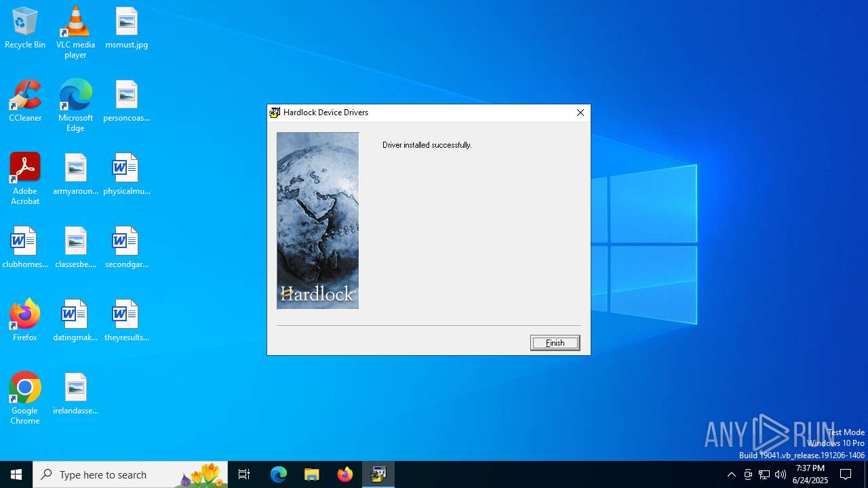
Task: Open File Explorer from taskbar
Action: pyautogui.click(x=312, y=474)
